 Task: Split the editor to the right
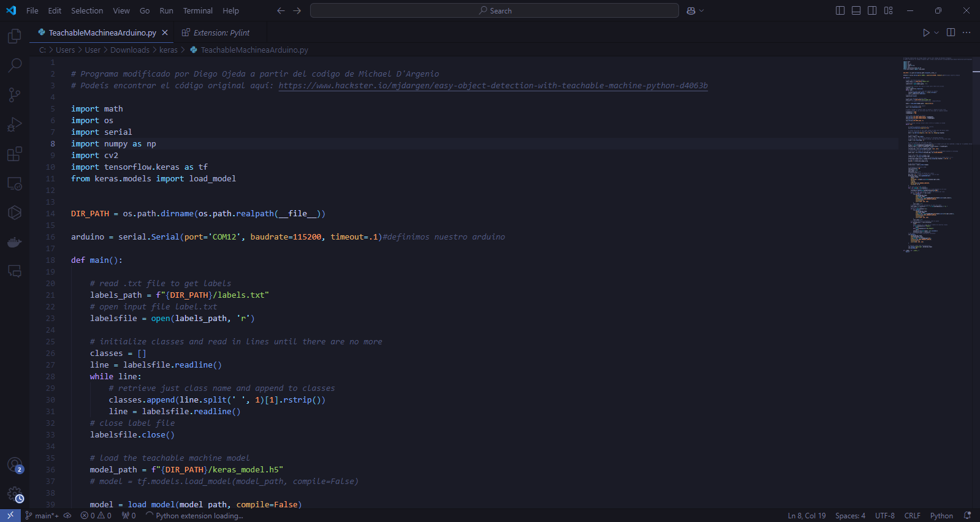tap(951, 32)
